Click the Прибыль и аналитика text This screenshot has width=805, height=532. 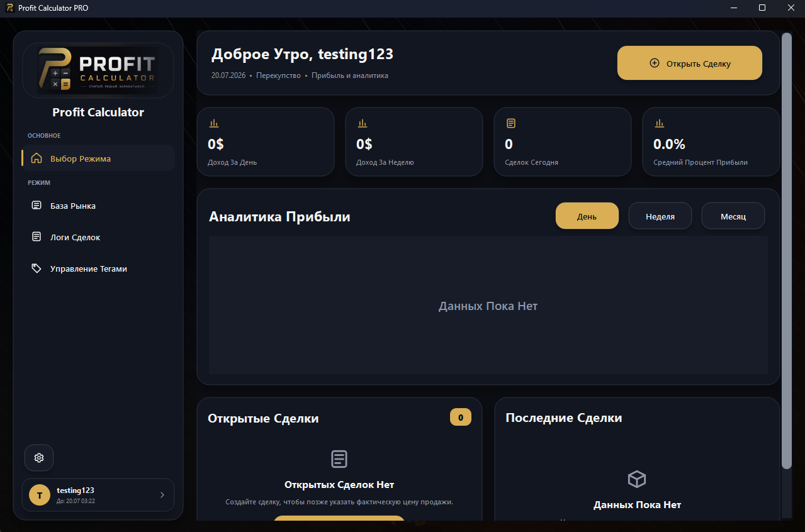coord(350,75)
